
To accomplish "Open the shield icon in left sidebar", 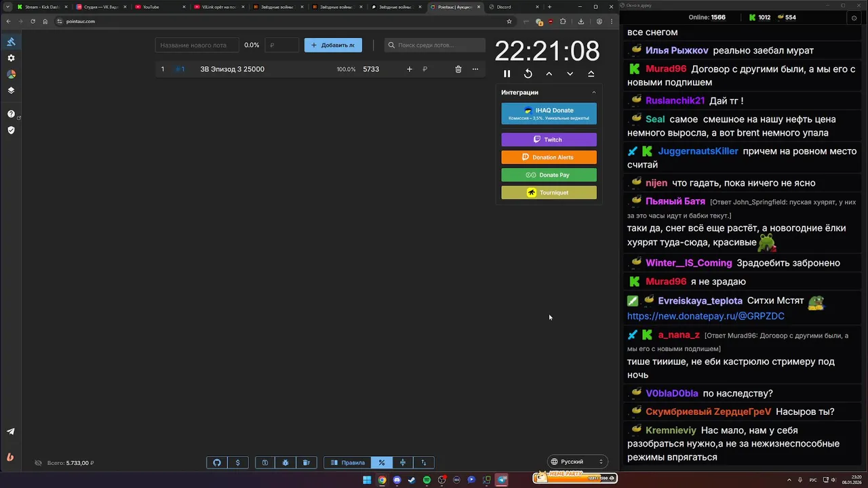I will click(11, 130).
